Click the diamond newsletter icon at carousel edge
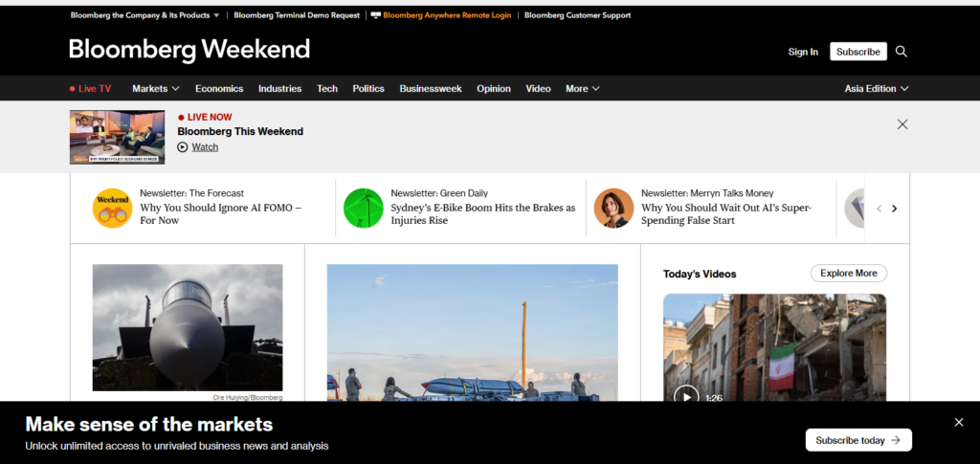 click(x=855, y=208)
